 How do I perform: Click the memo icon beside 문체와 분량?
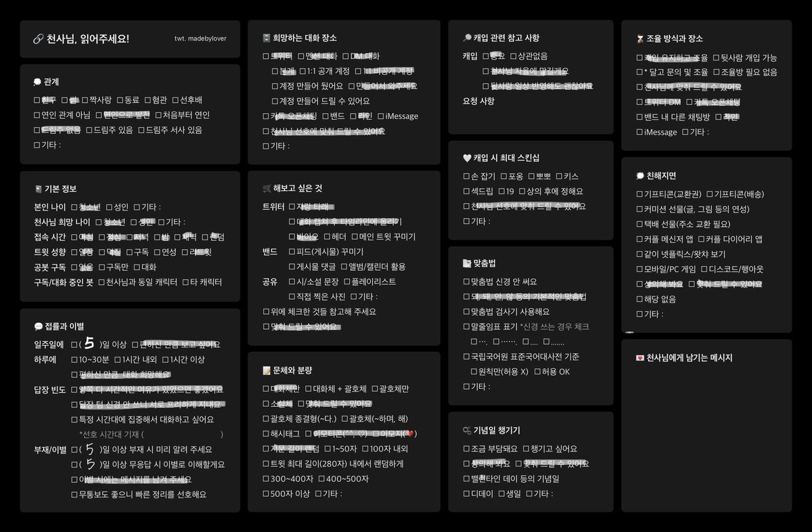pyautogui.click(x=267, y=371)
